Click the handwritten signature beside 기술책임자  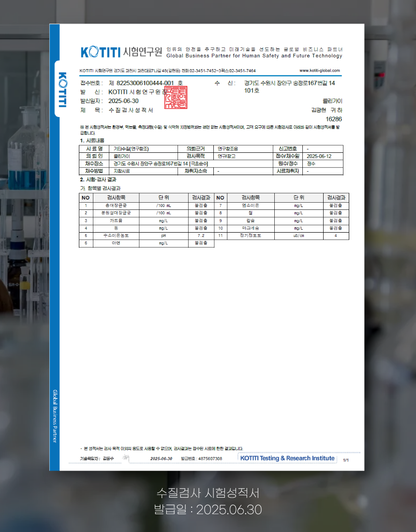[125, 458]
